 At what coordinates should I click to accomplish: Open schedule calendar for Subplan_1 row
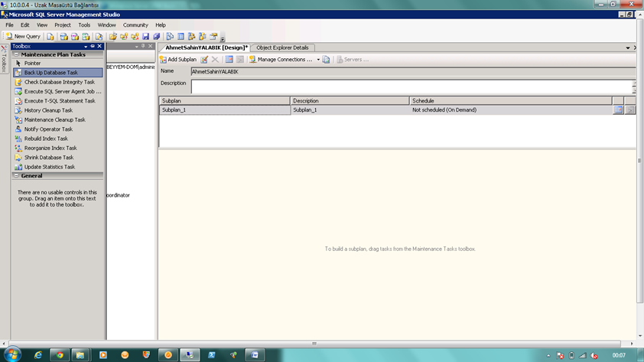618,110
